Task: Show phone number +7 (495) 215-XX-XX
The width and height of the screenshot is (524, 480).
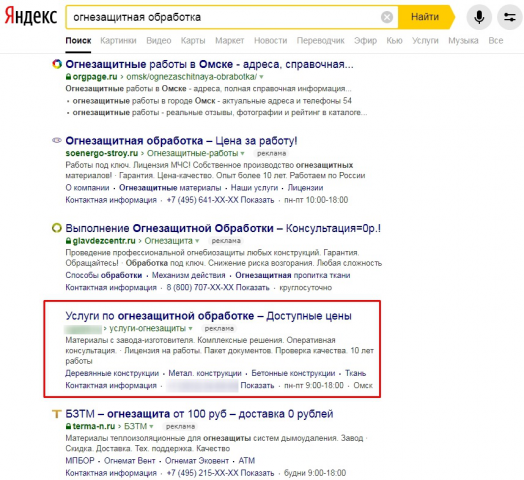Action: coord(257,473)
